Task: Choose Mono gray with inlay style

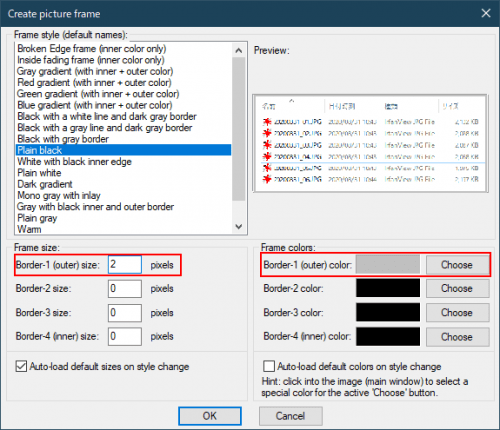Action: pos(59,196)
